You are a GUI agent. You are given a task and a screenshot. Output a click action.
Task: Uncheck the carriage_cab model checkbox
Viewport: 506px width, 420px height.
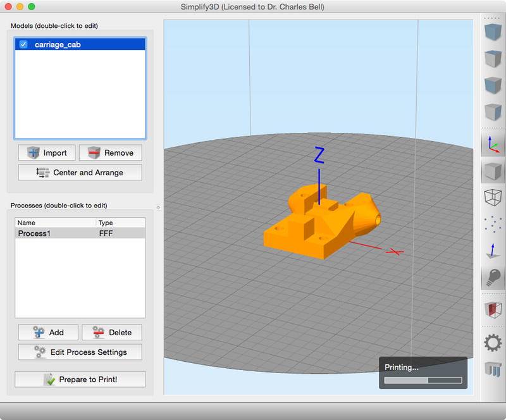(x=23, y=44)
